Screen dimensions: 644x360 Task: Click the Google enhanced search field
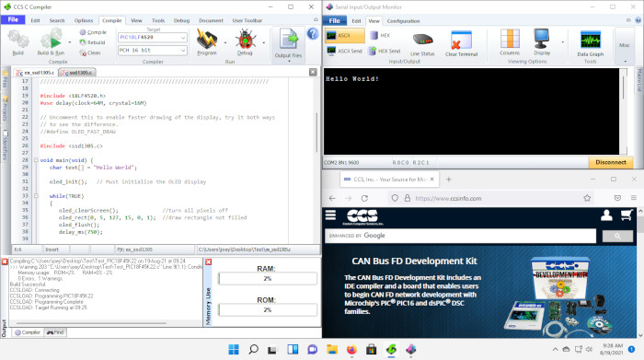click(x=460, y=236)
